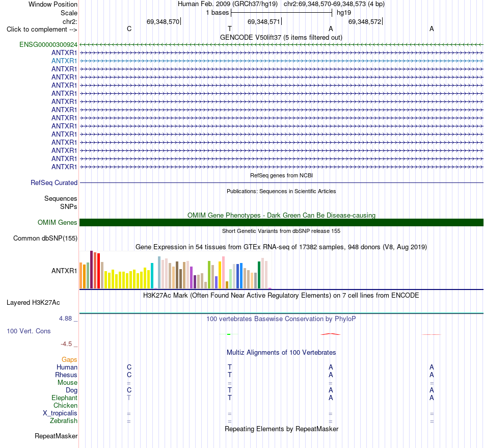The width and height of the screenshot is (484, 448).
Task: Click the Chicken species label
Action: click(x=65, y=405)
